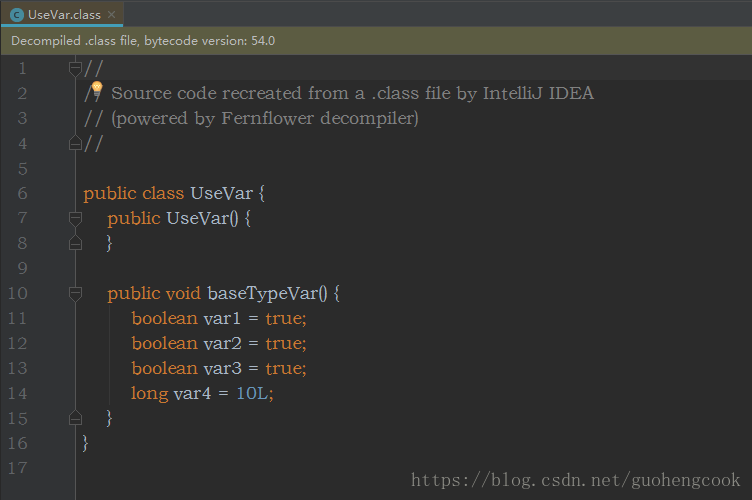The height and width of the screenshot is (500, 752).
Task: Click the decompiled class file notification banner
Action: (376, 41)
